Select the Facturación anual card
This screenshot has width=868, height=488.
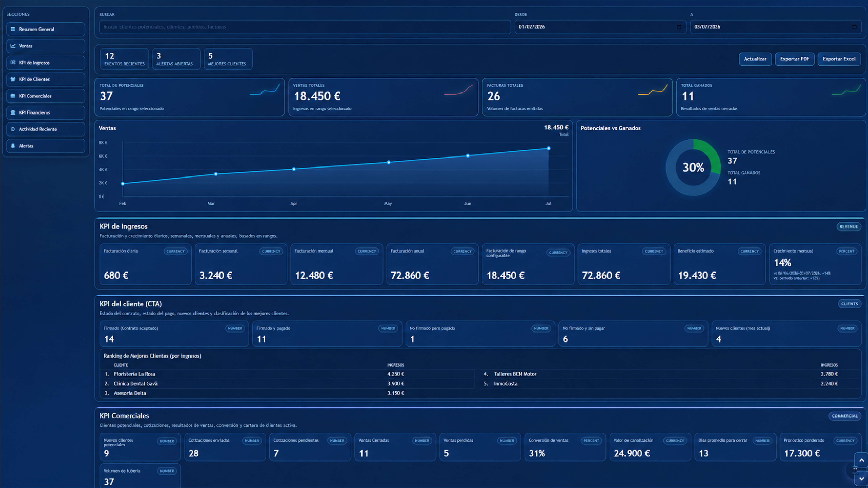point(432,264)
